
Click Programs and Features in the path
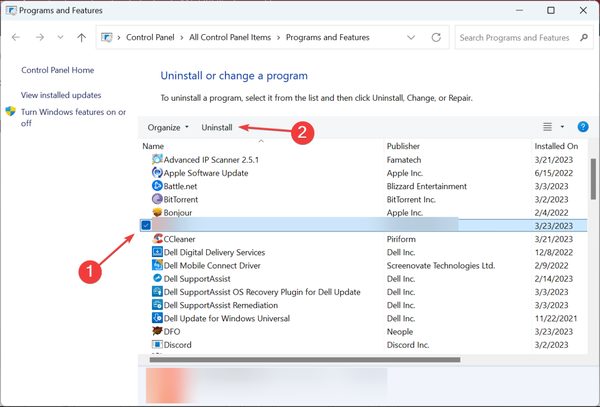[328, 37]
